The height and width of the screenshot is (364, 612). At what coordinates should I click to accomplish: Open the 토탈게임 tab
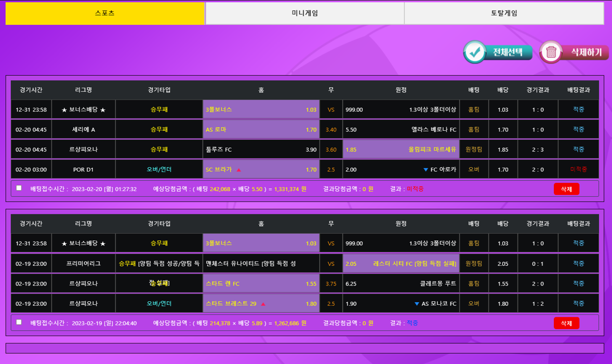tap(504, 13)
